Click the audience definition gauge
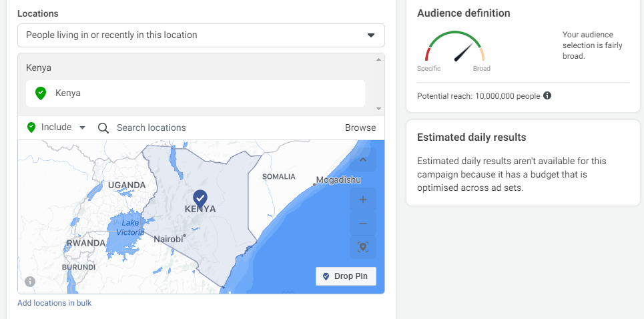 click(454, 48)
